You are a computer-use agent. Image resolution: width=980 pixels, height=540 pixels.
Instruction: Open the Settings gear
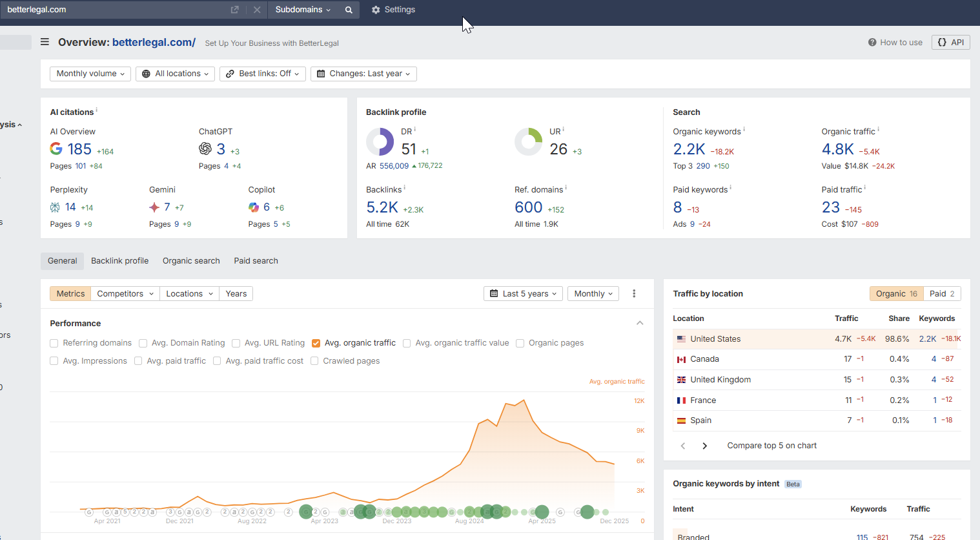pos(393,10)
